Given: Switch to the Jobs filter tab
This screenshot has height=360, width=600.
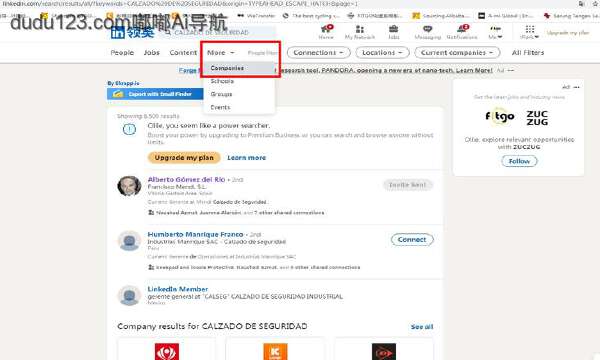Looking at the screenshot, I should point(152,52).
